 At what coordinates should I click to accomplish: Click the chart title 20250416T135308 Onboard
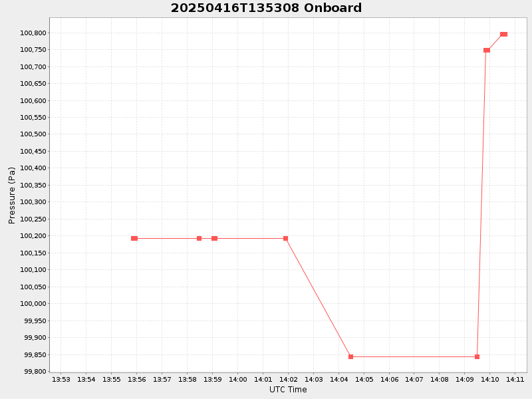pyautogui.click(x=266, y=8)
